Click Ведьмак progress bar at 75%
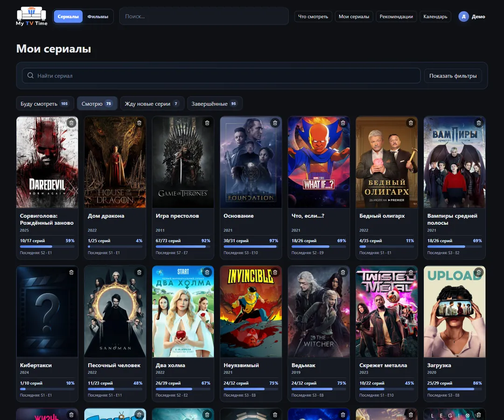 pos(319,389)
